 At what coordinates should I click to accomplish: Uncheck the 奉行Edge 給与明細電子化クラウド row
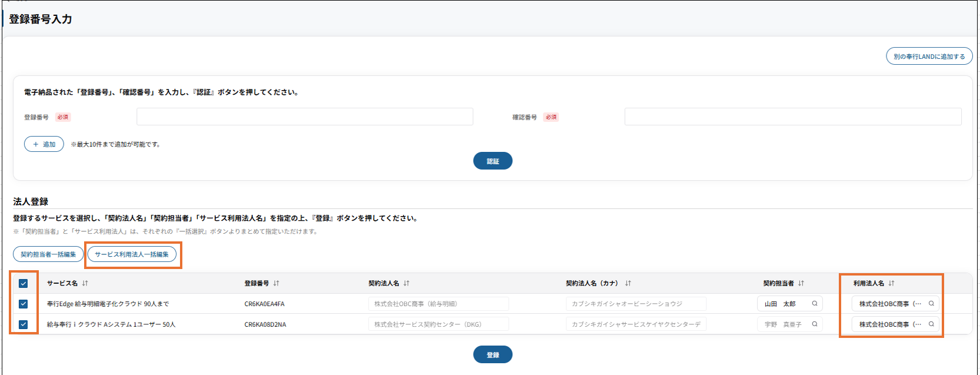pyautogui.click(x=24, y=304)
